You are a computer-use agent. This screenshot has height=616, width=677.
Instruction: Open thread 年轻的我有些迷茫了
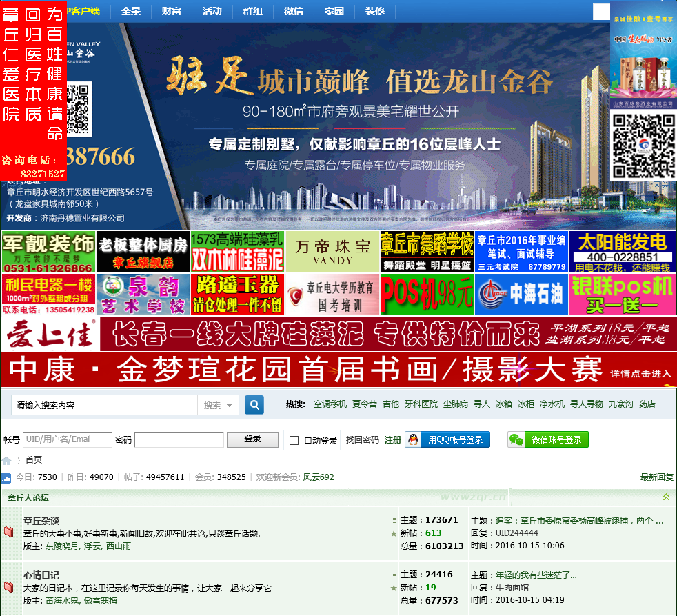coord(536,575)
